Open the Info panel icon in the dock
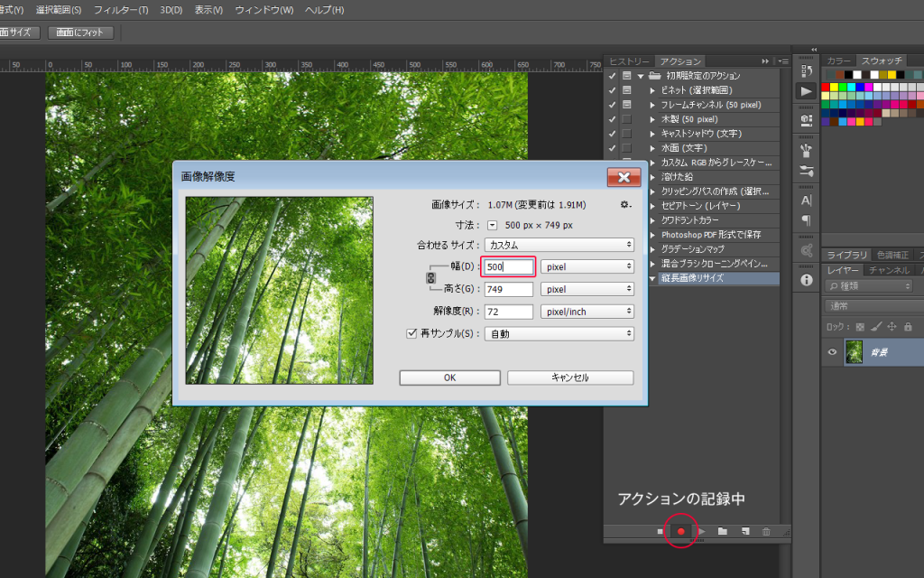924x578 pixels. coord(806,280)
